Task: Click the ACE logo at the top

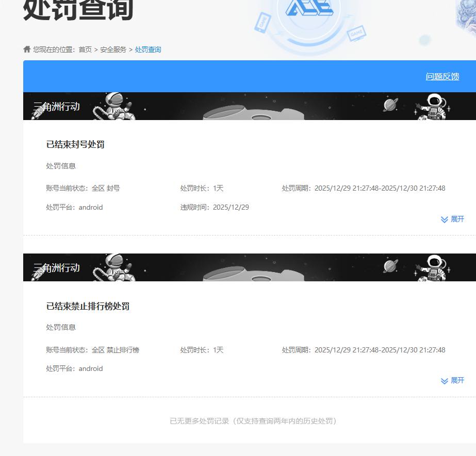Action: click(309, 8)
